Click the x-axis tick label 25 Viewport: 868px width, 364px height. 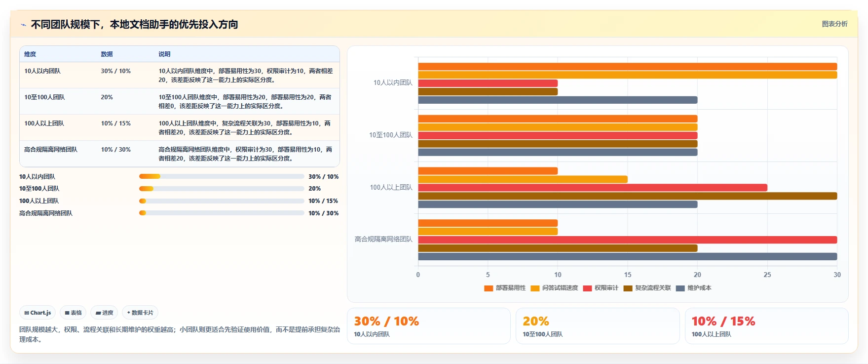click(x=767, y=275)
